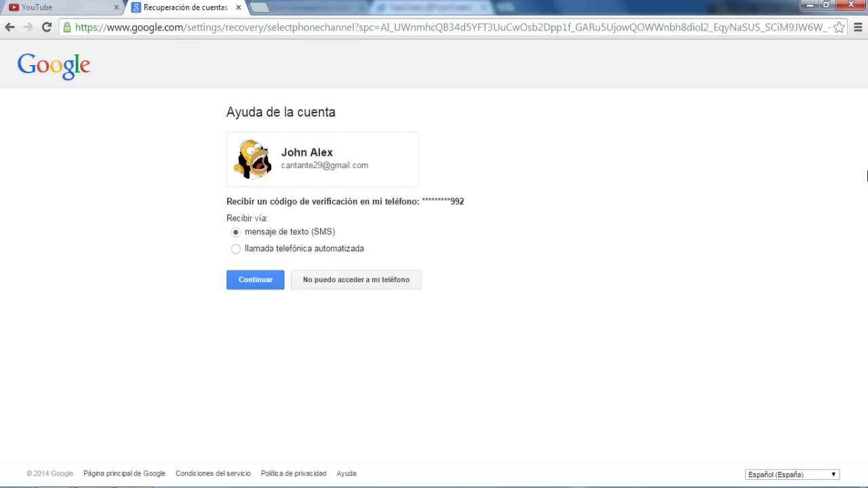Open Página principal de Google link
This screenshot has width=868, height=488.
[124, 474]
